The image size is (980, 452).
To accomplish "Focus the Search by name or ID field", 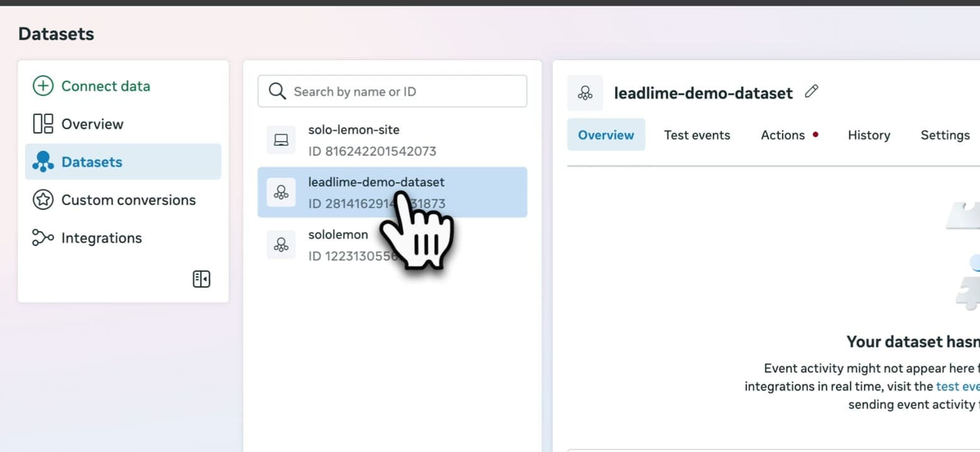I will tap(393, 92).
